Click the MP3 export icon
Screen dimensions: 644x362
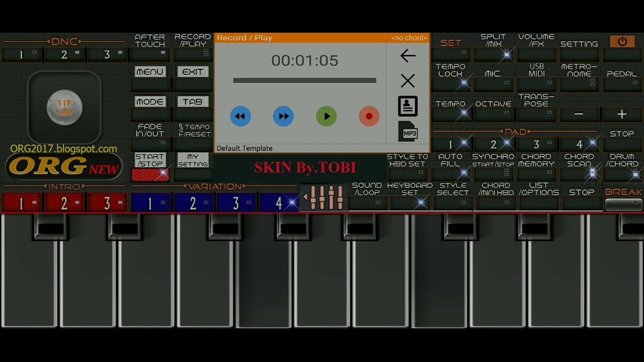(408, 132)
